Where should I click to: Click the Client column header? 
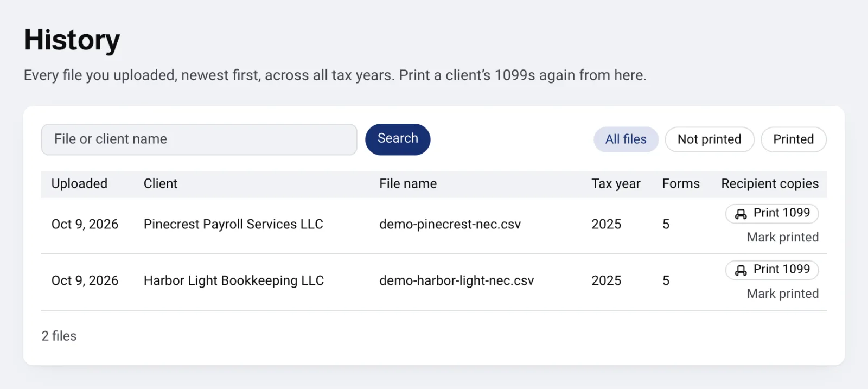click(161, 184)
